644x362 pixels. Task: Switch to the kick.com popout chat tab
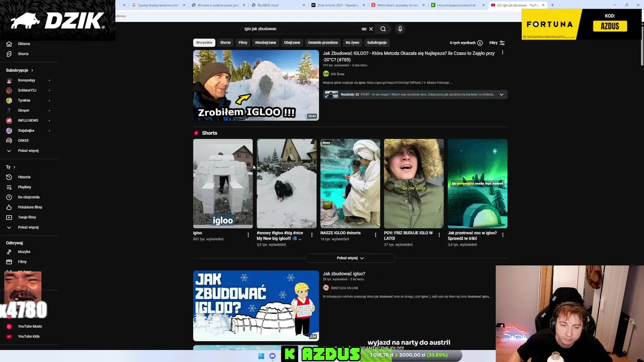pyautogui.click(x=457, y=5)
